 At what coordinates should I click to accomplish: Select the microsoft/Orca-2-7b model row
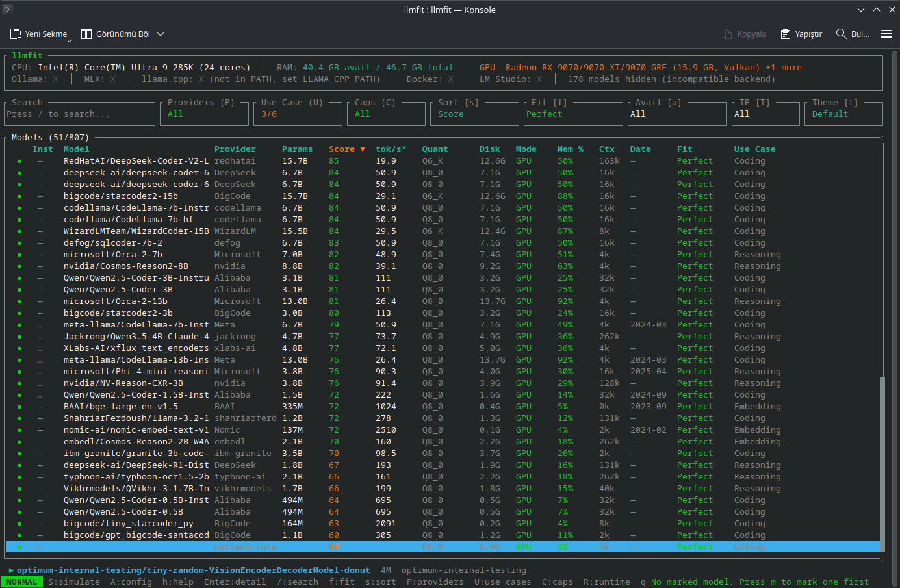click(x=443, y=255)
